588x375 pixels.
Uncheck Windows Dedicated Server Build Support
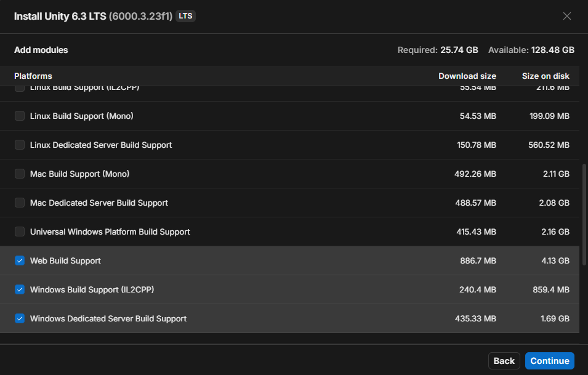click(20, 318)
